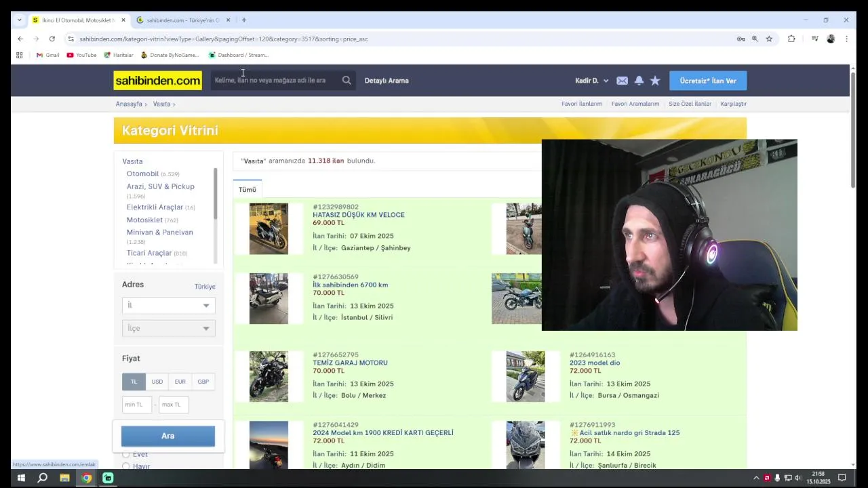Click the Türkiye link next to Adres

(x=205, y=287)
